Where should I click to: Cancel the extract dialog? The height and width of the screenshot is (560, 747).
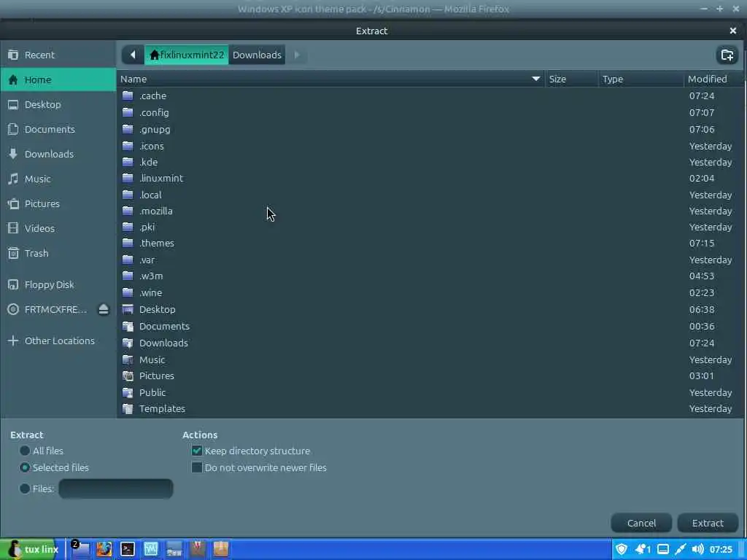pyautogui.click(x=641, y=523)
